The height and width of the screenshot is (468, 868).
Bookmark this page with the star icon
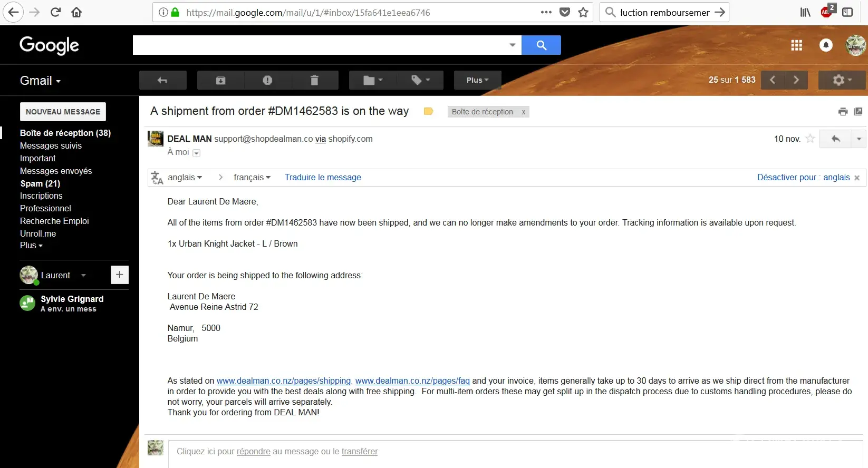point(583,12)
